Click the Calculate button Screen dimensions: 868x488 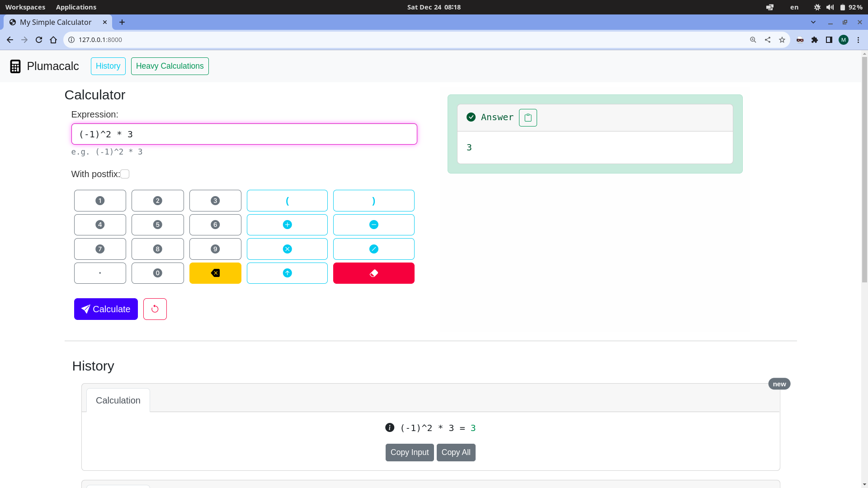(106, 309)
